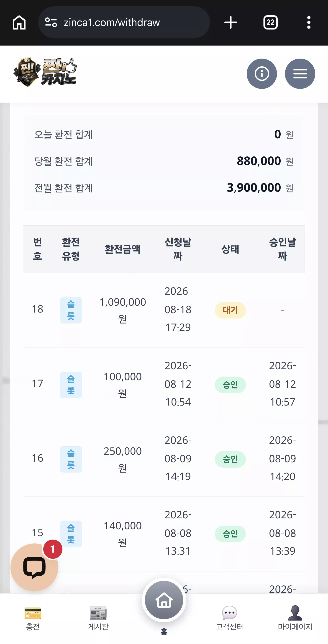Click the 대기 status badge on row 18
Image resolution: width=328 pixels, height=644 pixels.
230,310
